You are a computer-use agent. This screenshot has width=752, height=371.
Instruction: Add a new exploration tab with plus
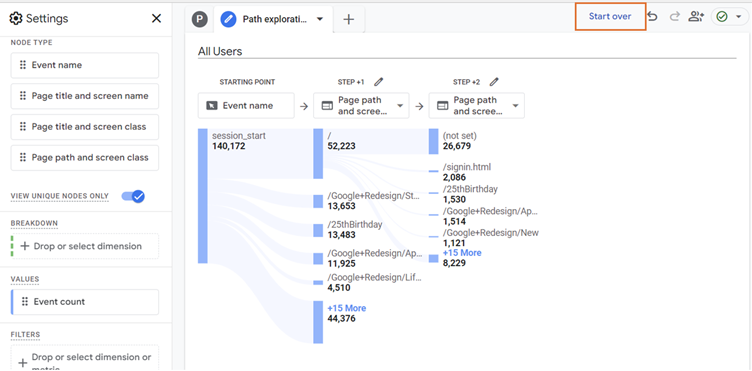[x=349, y=20]
